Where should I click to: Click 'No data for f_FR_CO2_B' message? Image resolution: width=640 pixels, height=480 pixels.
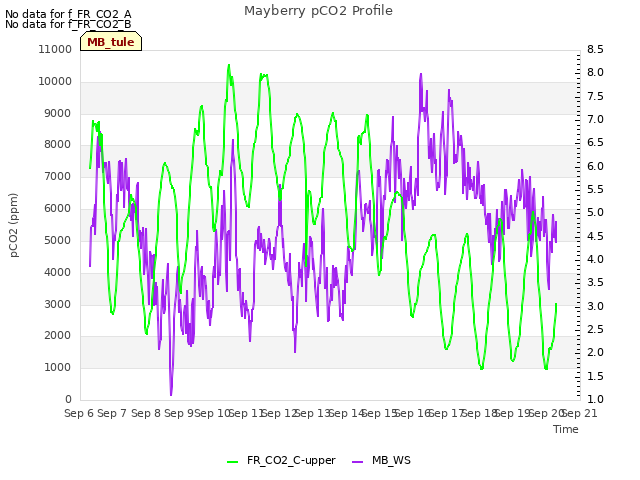click(x=68, y=24)
